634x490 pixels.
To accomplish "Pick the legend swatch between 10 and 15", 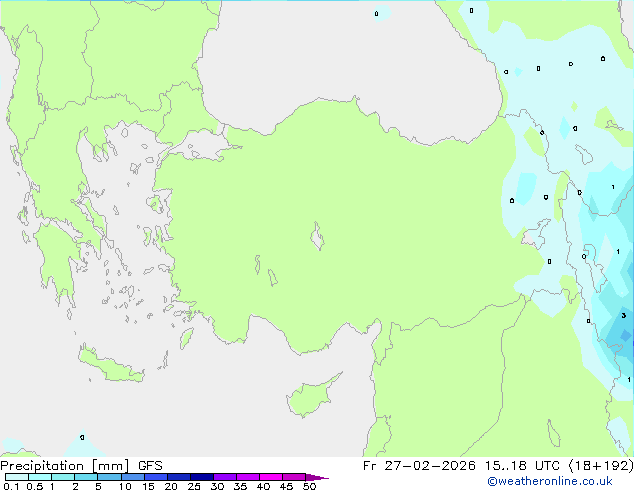I will pos(132,477).
